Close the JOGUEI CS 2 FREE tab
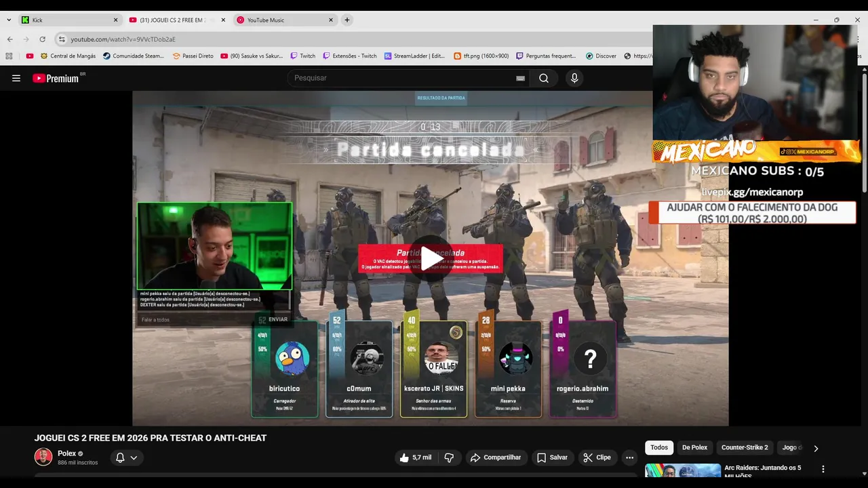The width and height of the screenshot is (868, 488). tap(223, 20)
